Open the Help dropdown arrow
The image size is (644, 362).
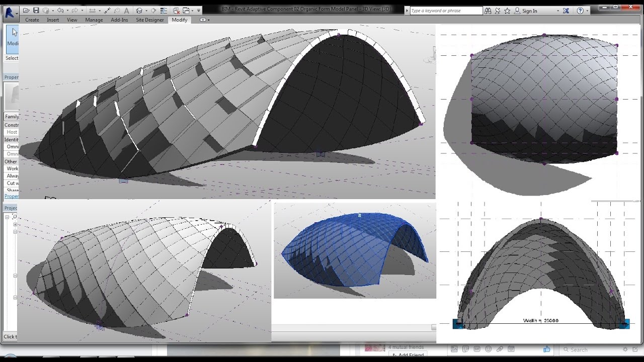point(587,10)
